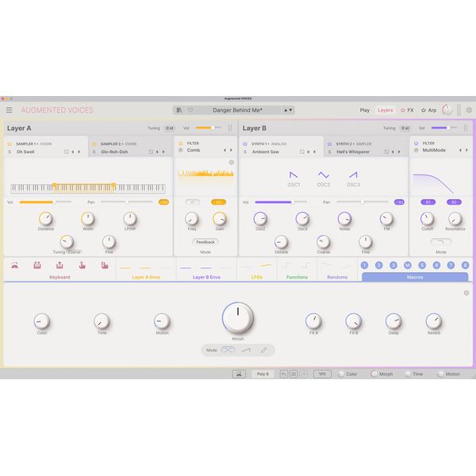The height and width of the screenshot is (476, 476).
Task: Toggle Sampler 2 power button
Action: 94,144
